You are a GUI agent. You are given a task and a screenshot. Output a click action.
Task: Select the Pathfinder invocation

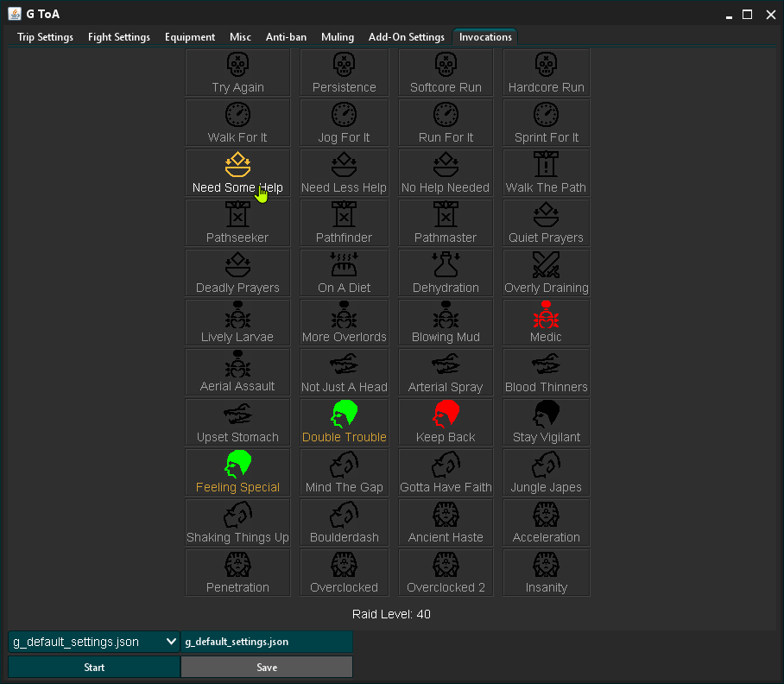coord(344,223)
